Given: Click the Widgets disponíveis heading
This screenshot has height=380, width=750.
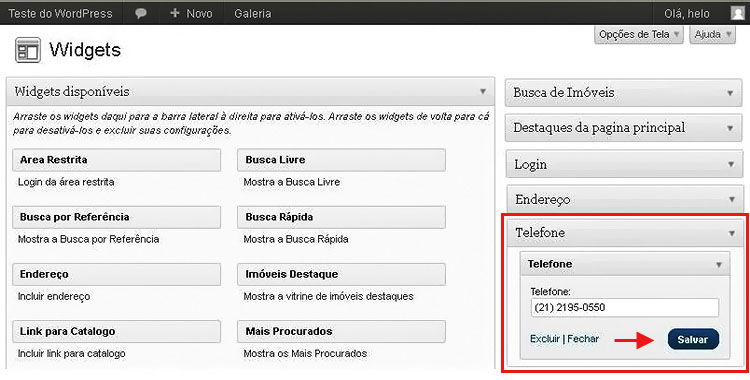Looking at the screenshot, I should tap(72, 91).
